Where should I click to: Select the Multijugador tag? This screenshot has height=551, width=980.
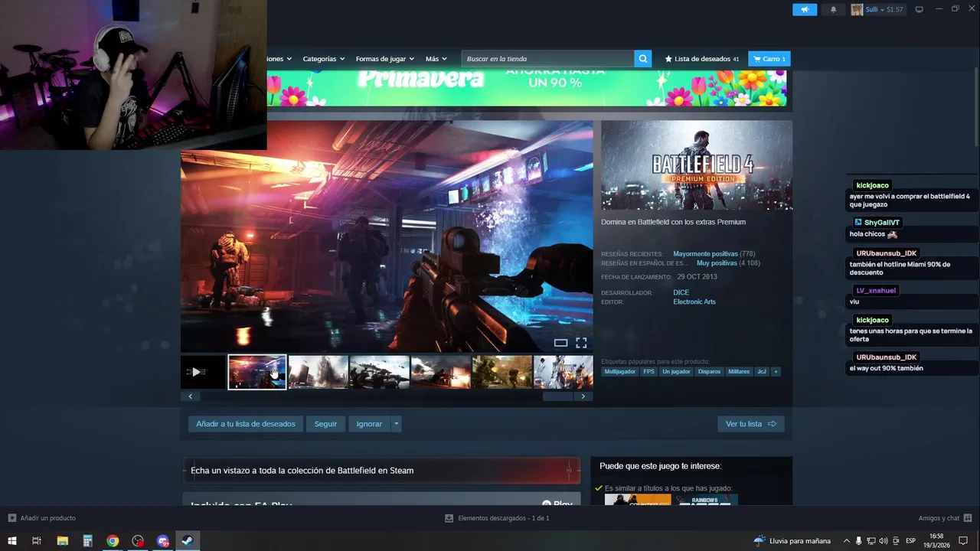click(620, 372)
